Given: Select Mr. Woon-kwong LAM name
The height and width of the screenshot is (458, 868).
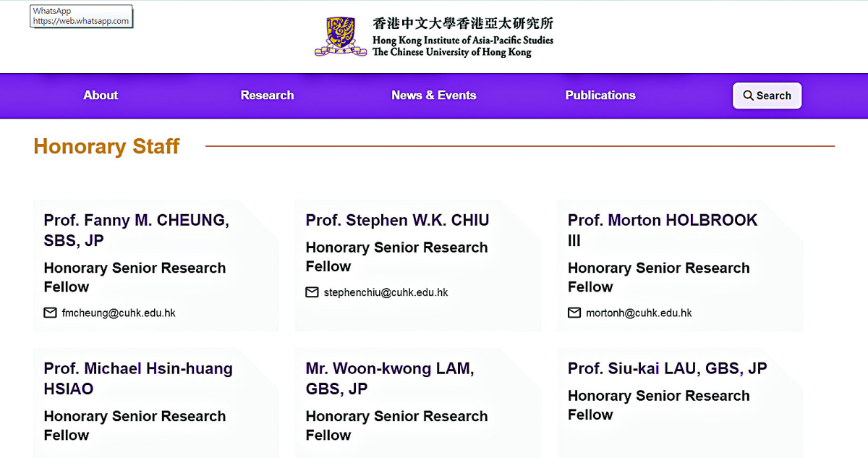Looking at the screenshot, I should [x=390, y=378].
